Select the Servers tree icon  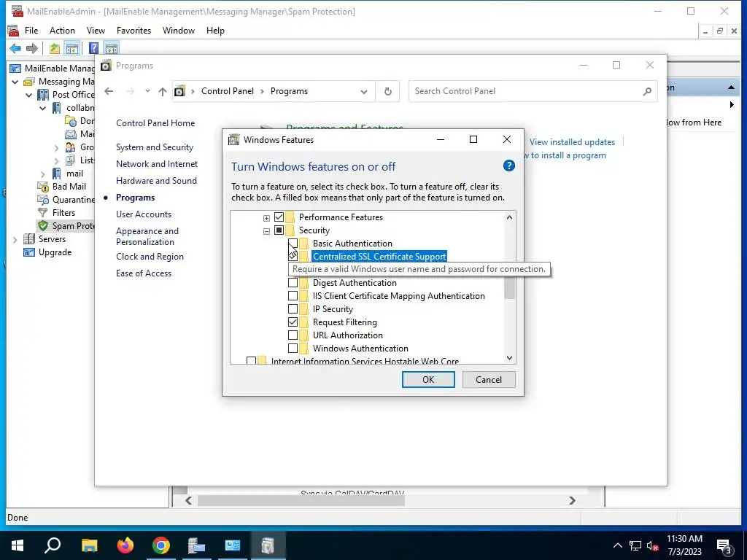coord(29,239)
